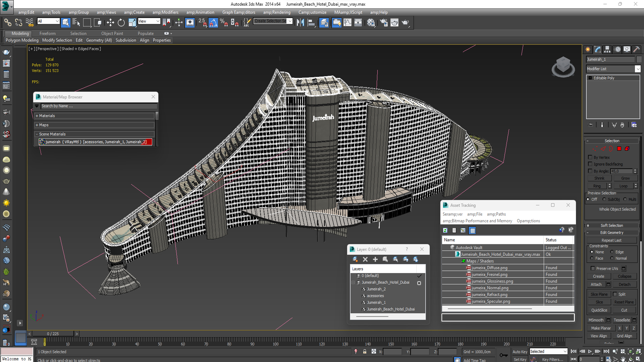Open Render Setup icon

384,22
